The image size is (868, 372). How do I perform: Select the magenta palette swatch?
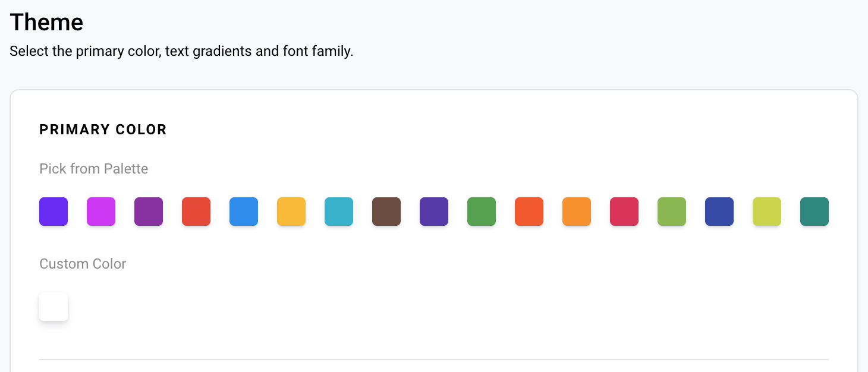click(x=101, y=212)
